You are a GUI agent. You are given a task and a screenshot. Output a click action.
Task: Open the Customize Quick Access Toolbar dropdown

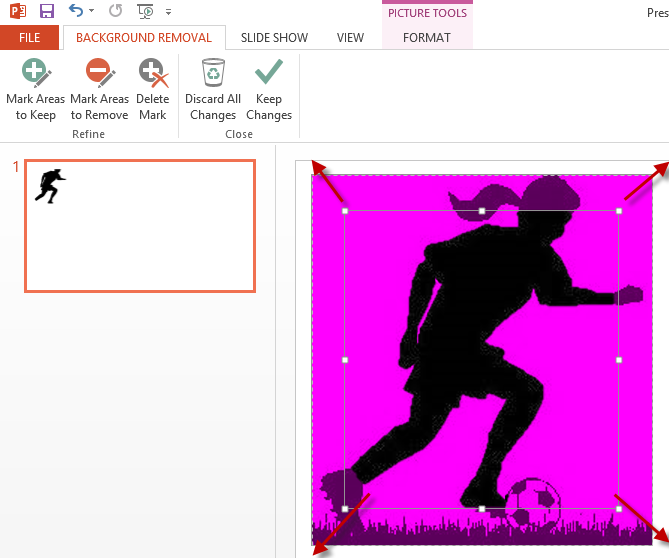(168, 12)
